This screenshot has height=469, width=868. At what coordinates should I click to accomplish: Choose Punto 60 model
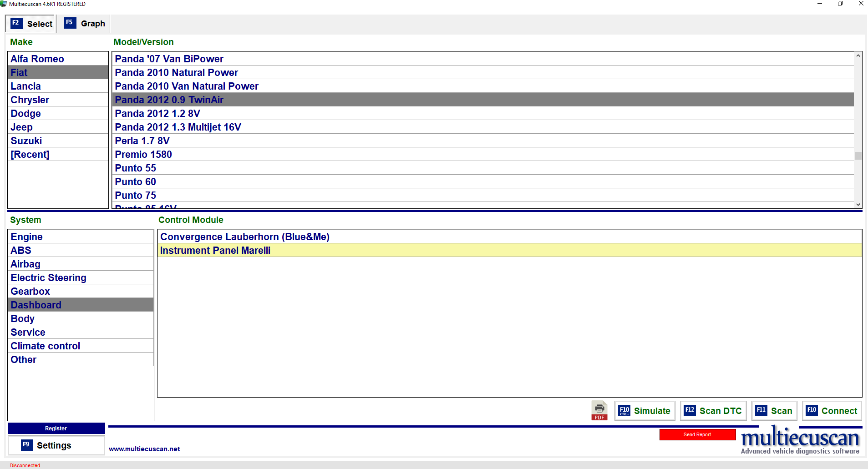click(483, 182)
